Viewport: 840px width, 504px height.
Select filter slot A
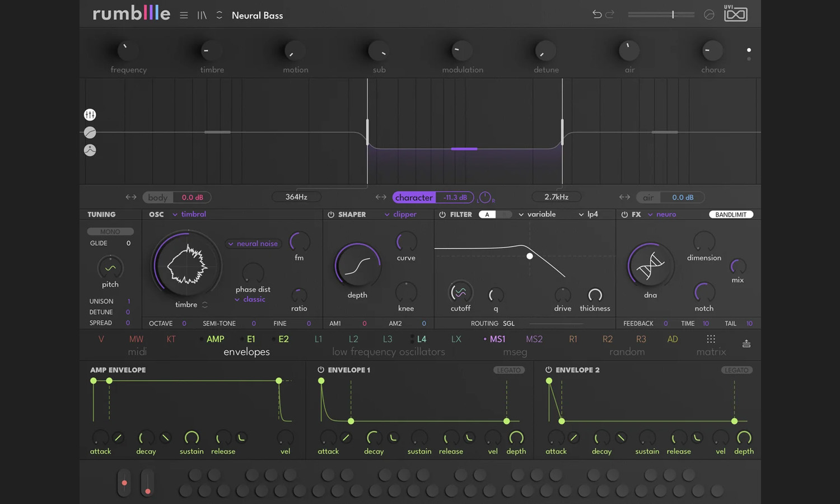[x=487, y=214]
